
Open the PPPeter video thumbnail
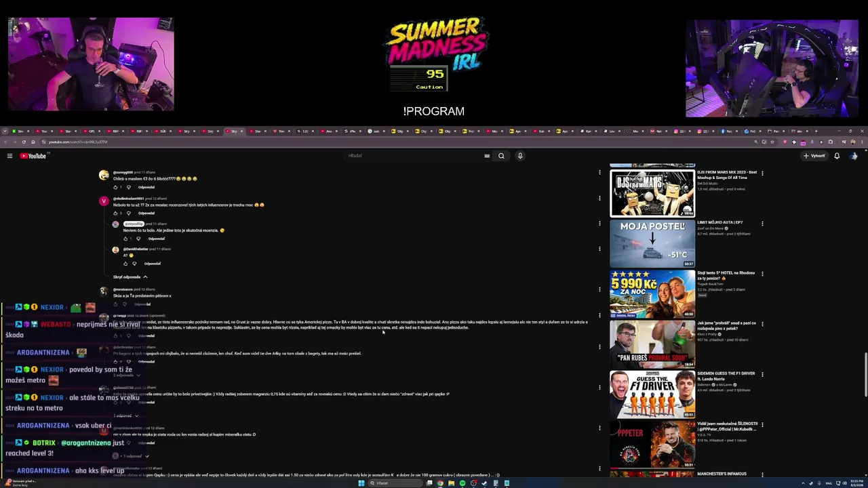tap(652, 445)
